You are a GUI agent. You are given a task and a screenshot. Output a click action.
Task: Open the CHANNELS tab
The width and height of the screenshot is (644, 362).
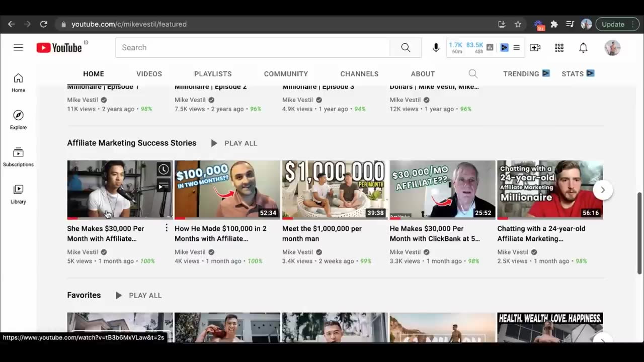click(359, 74)
